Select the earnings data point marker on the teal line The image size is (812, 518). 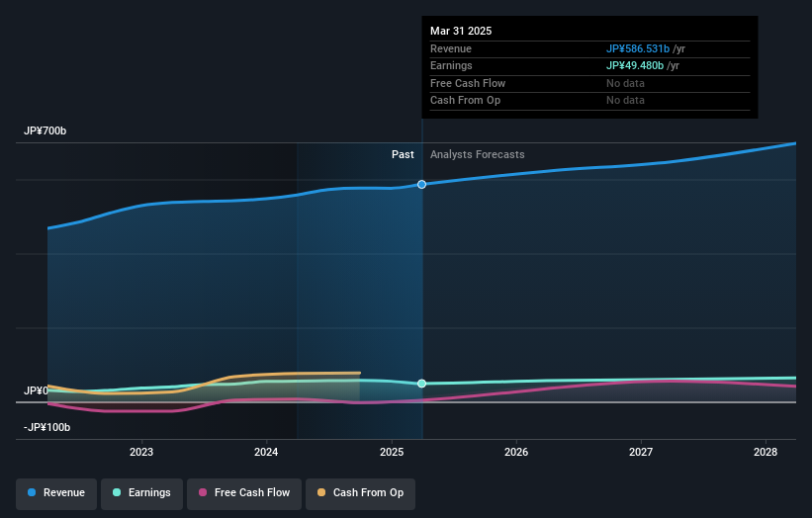pyautogui.click(x=421, y=384)
